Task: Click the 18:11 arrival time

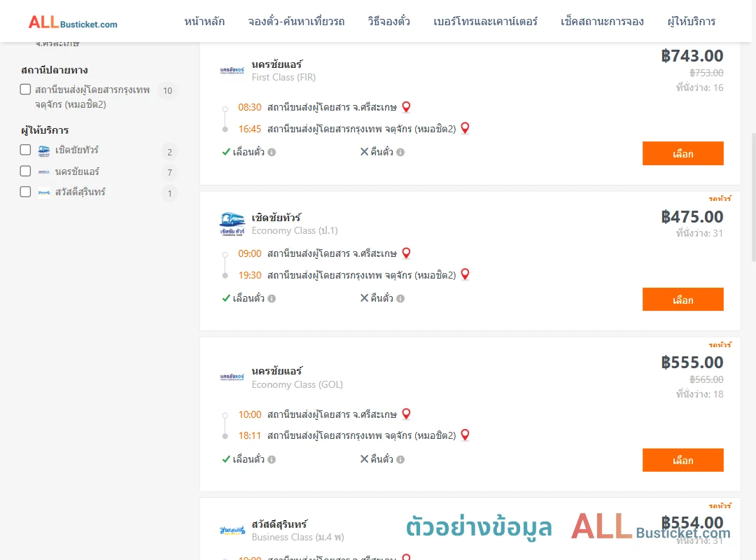Action: tap(250, 436)
